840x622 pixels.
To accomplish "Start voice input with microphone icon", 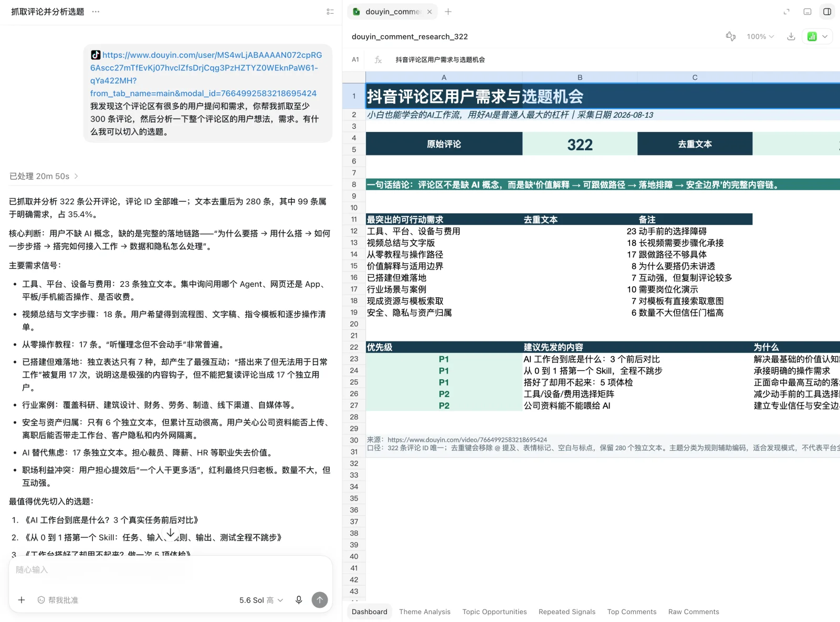I will click(x=299, y=600).
